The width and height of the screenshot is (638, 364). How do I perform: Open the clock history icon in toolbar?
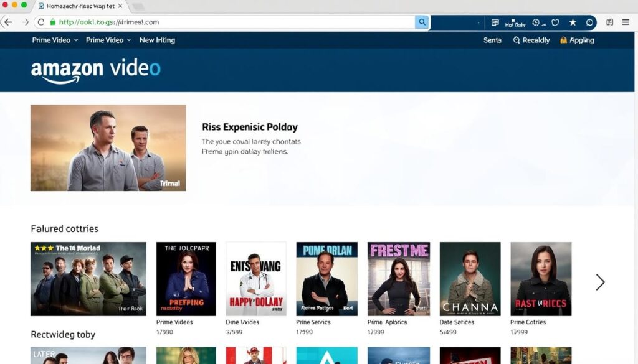coord(589,22)
